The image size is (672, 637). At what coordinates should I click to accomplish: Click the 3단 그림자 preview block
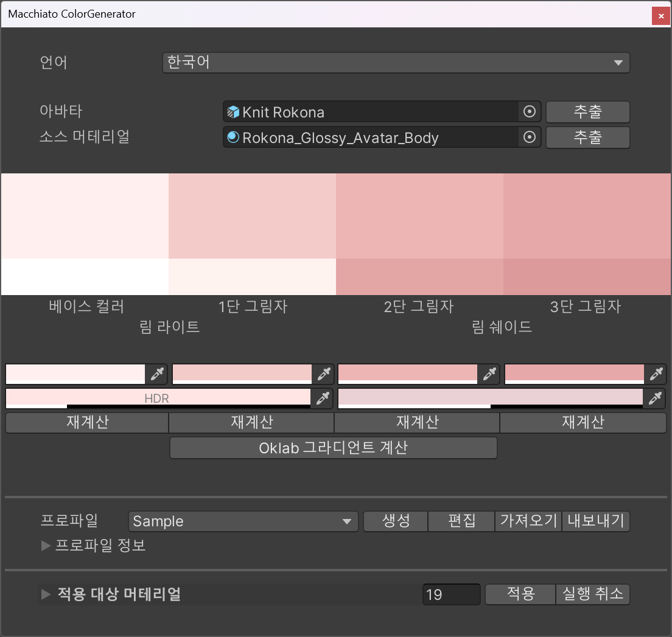point(587,216)
